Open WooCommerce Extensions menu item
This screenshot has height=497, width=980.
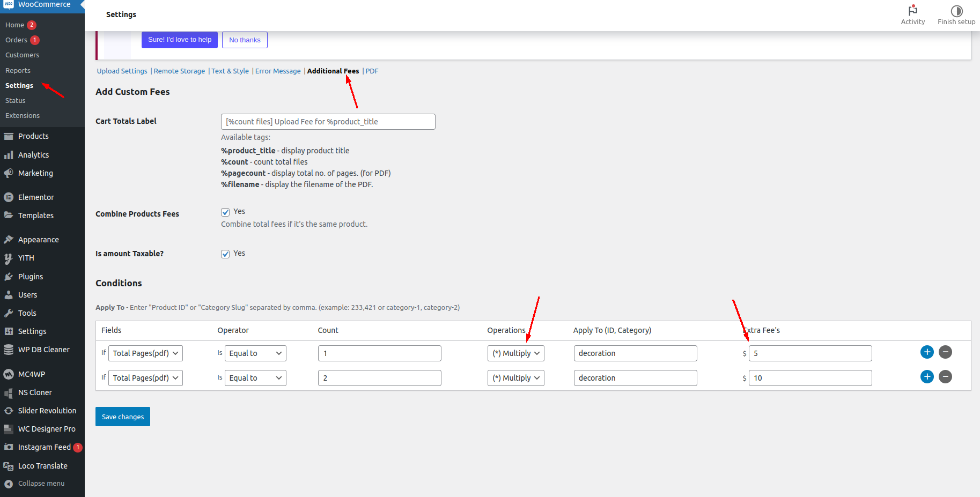[23, 116]
